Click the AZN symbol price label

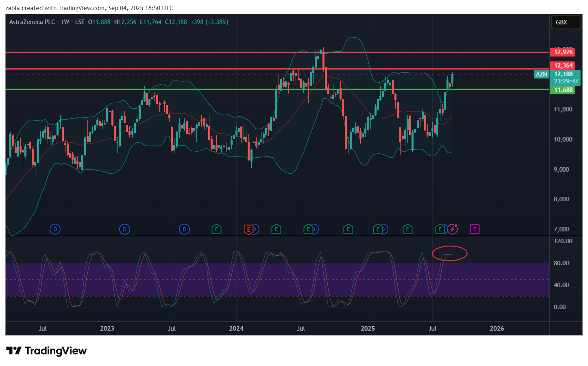542,74
